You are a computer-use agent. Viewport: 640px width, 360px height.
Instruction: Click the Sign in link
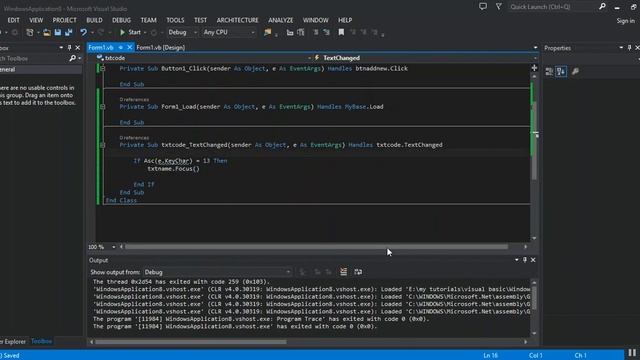coord(625,20)
